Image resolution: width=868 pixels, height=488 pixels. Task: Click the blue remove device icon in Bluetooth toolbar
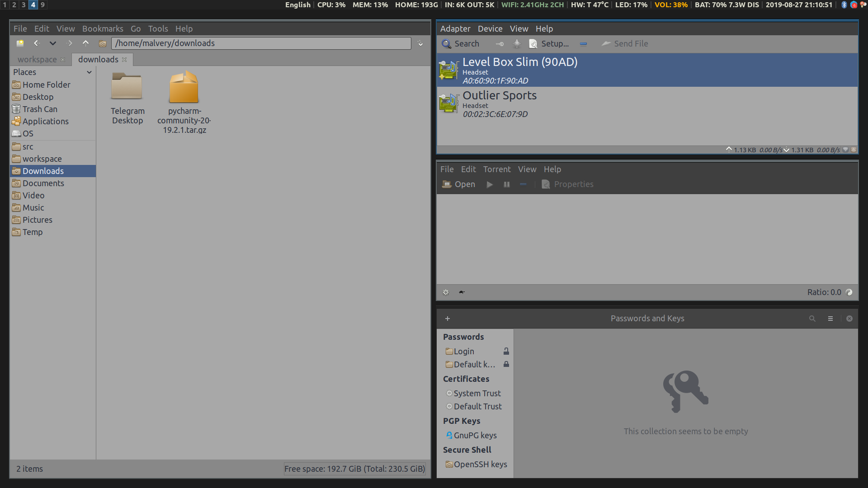point(584,44)
